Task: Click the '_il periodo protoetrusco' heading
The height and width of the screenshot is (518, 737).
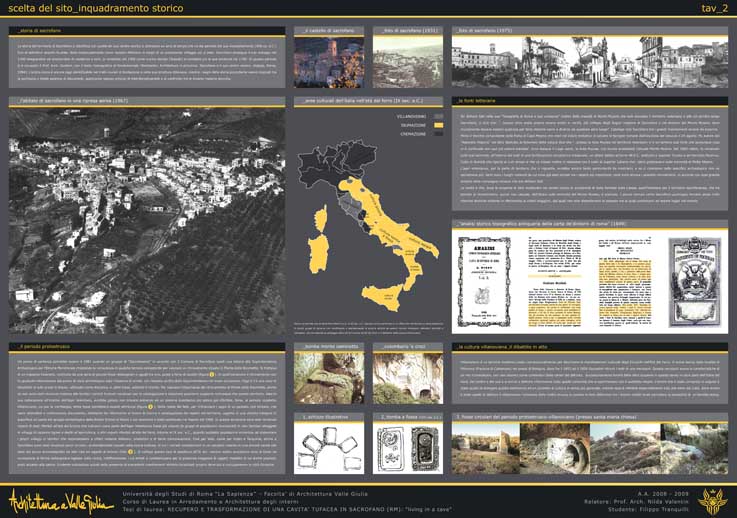Action: [x=44, y=346]
